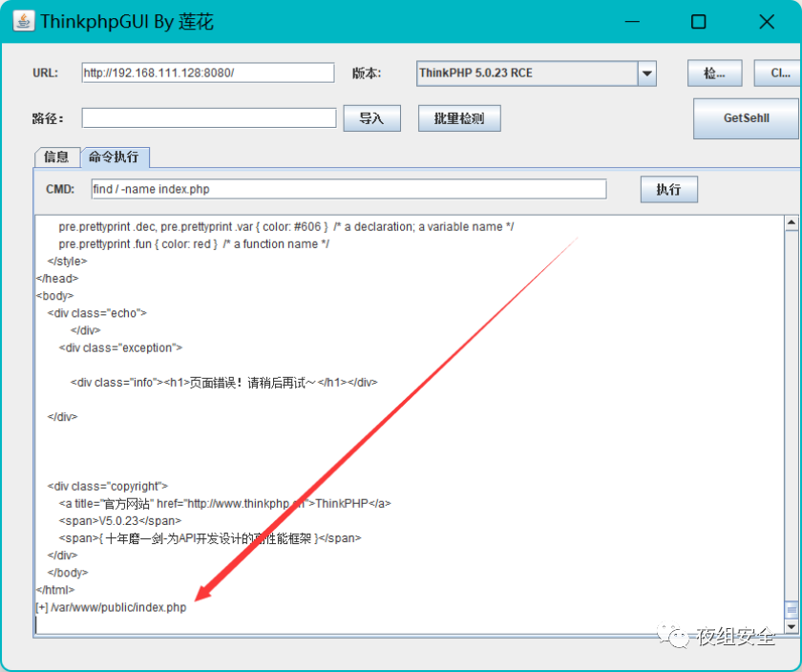Screen dimensions: 802x672
Task: Click the 路径 path input field
Action: point(209,118)
